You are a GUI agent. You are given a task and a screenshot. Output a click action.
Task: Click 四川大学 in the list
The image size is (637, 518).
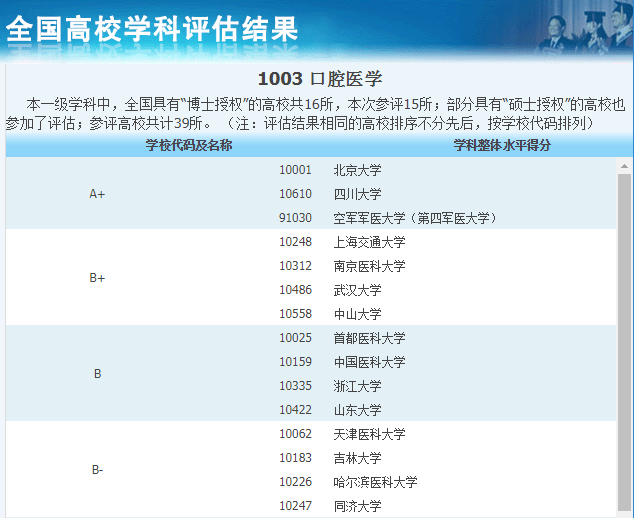click(x=358, y=194)
